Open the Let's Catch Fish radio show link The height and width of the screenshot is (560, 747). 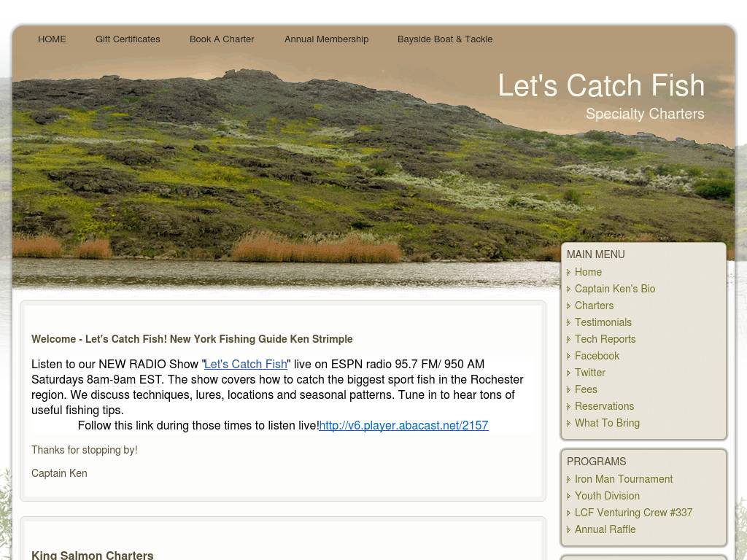point(245,365)
